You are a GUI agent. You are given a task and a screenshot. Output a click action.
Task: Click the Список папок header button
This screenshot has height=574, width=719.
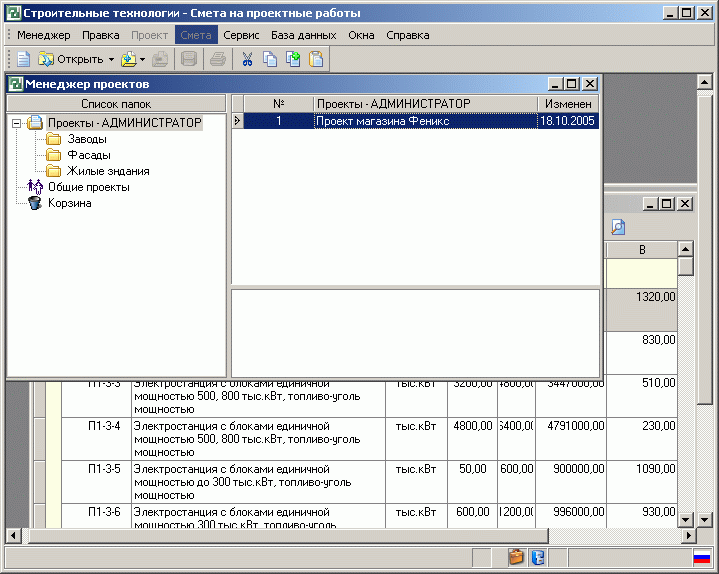click(x=116, y=103)
